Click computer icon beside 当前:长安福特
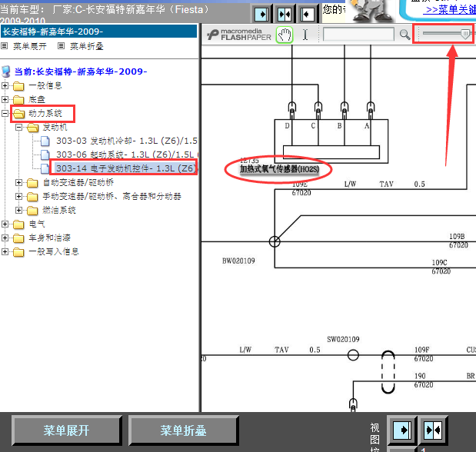The image size is (476, 452). (6, 71)
